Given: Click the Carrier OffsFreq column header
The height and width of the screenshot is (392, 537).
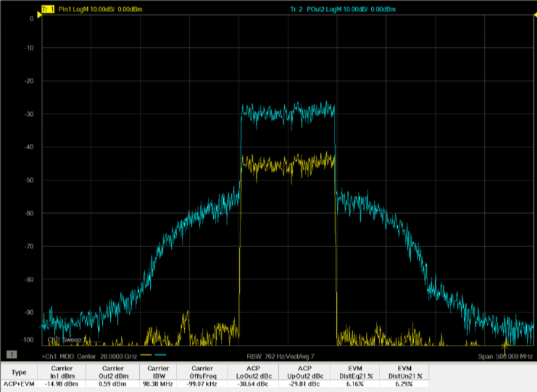Looking at the screenshot, I should [202, 372].
